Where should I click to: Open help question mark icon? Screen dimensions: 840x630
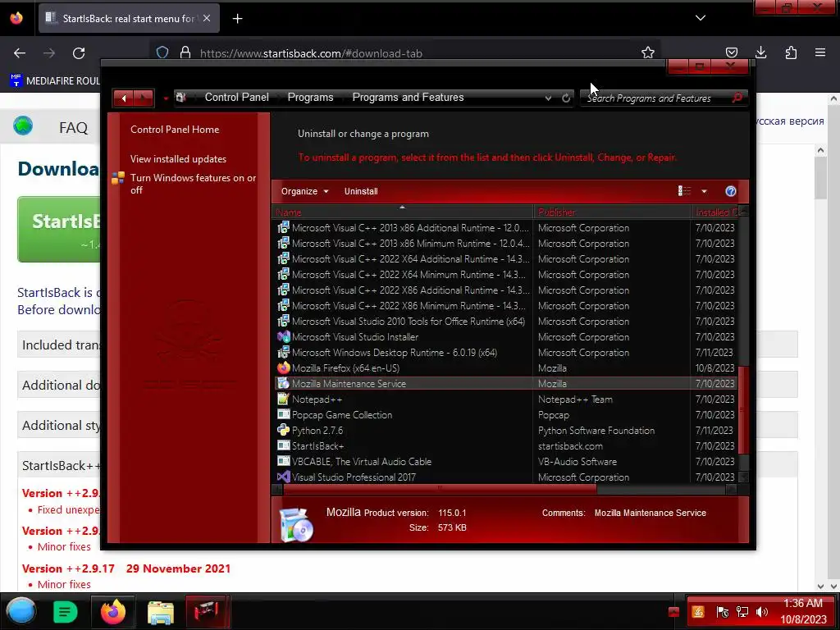point(730,191)
